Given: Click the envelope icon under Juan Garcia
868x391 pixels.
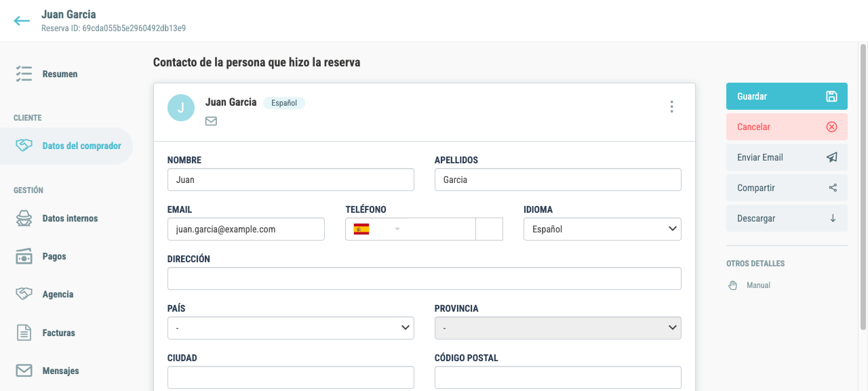Looking at the screenshot, I should [211, 121].
